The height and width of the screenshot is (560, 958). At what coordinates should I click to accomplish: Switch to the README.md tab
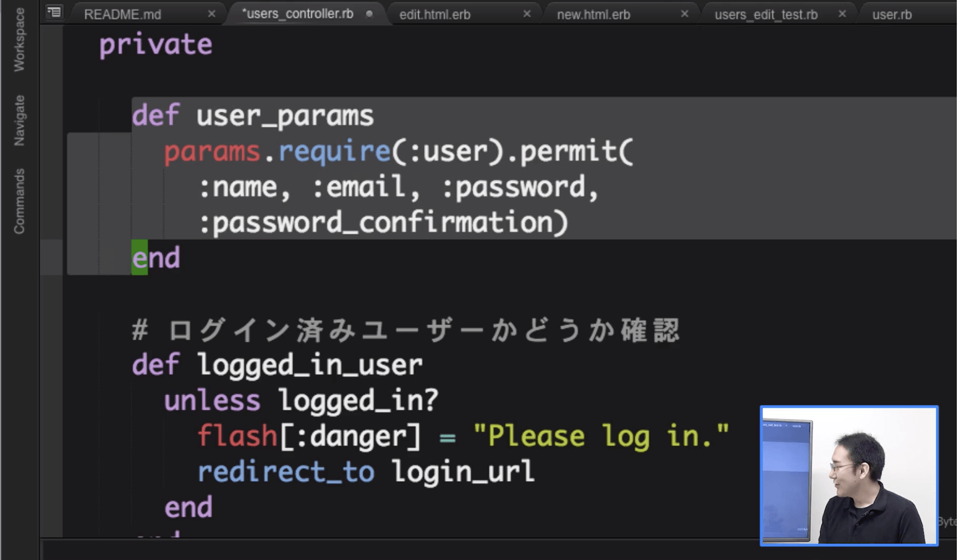[123, 15]
